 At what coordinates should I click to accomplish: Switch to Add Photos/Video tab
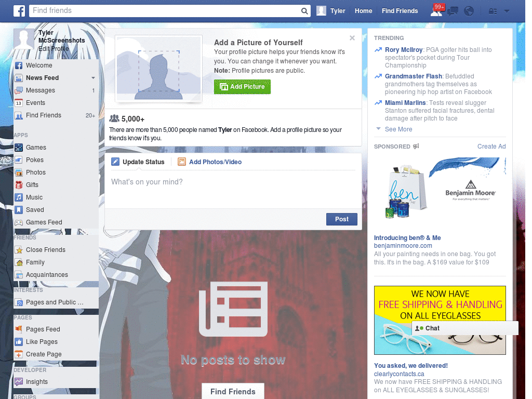(210, 162)
